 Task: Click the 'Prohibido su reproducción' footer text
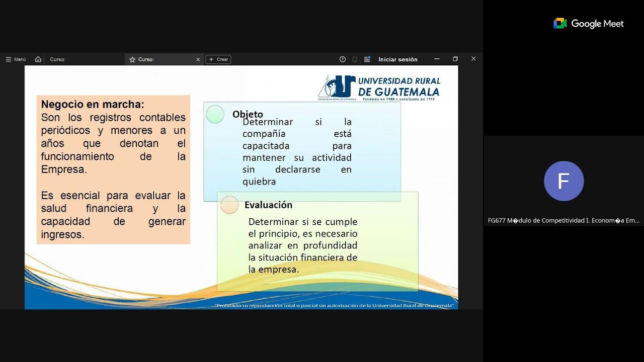pos(334,306)
